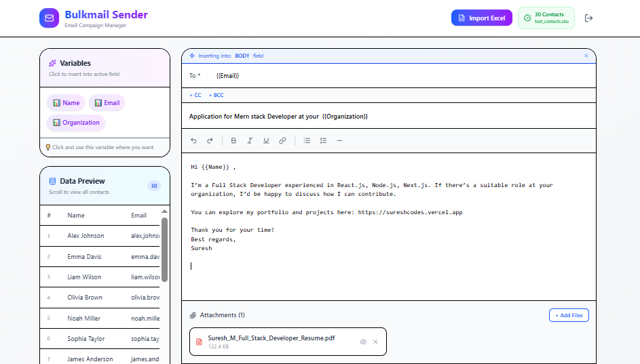Viewport: 640px width, 364px height.
Task: Click the Variables sparkle icon
Action: point(52,63)
